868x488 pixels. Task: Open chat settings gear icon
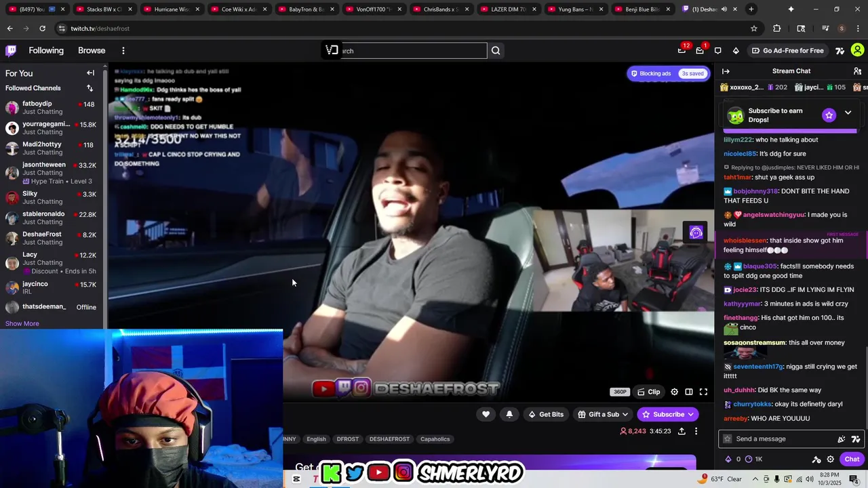830,459
